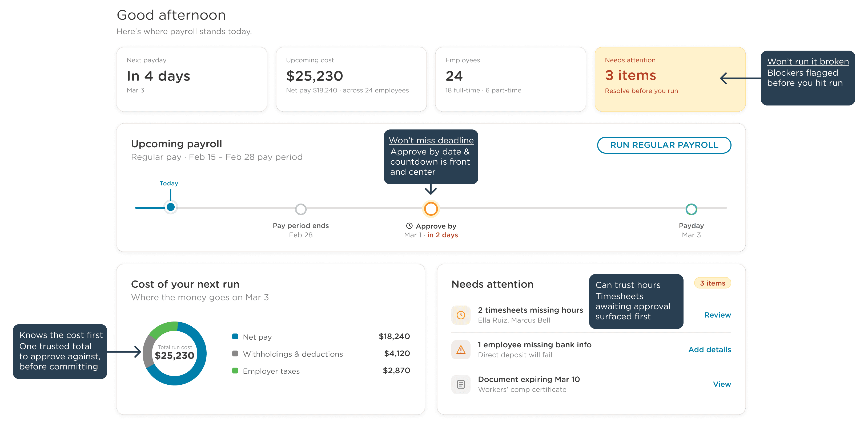Click the 3 items badge in Needs attention
Screen dimensions: 868x431
[x=712, y=283]
